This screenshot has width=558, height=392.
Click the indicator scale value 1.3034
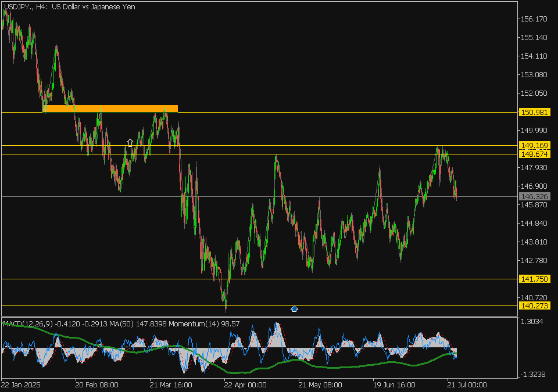[x=532, y=322]
